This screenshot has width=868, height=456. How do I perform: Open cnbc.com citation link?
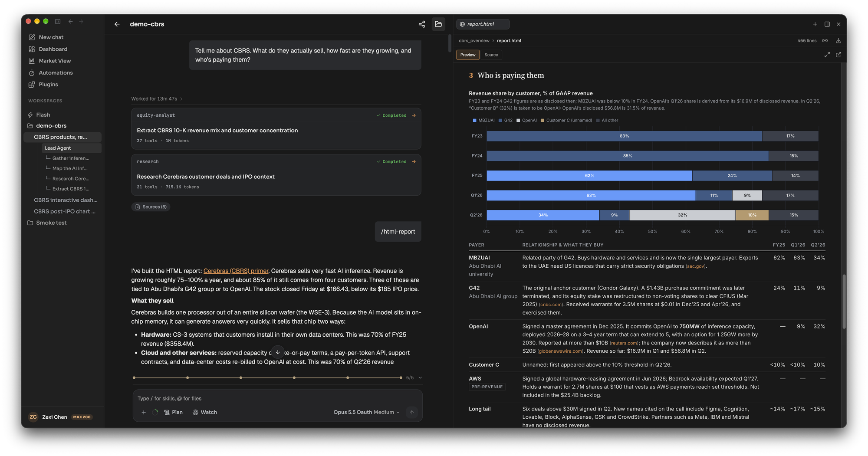pyautogui.click(x=551, y=305)
